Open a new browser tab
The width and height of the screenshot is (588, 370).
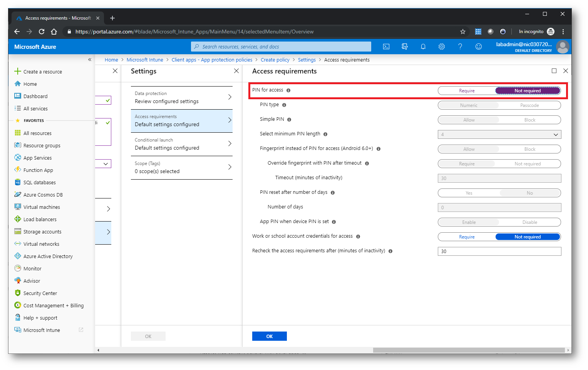[112, 18]
